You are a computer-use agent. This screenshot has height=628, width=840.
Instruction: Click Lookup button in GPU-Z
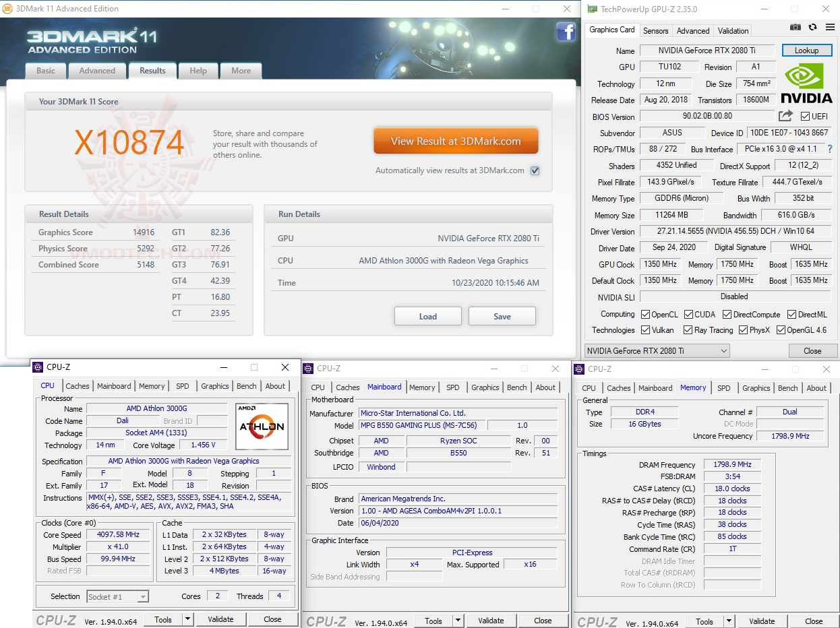click(806, 51)
